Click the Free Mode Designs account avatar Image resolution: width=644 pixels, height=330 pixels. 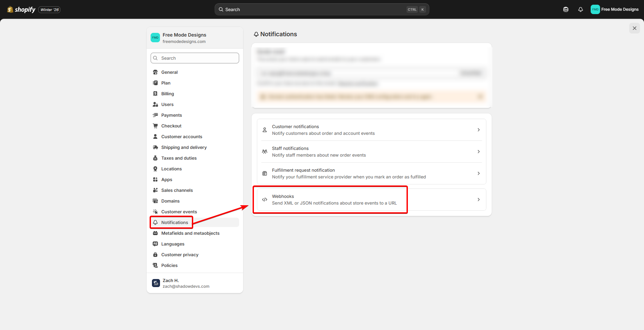[595, 9]
